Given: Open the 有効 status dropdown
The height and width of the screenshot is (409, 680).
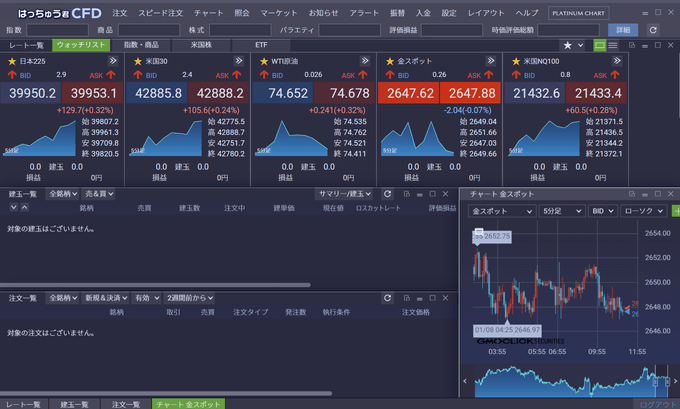Looking at the screenshot, I should (146, 298).
